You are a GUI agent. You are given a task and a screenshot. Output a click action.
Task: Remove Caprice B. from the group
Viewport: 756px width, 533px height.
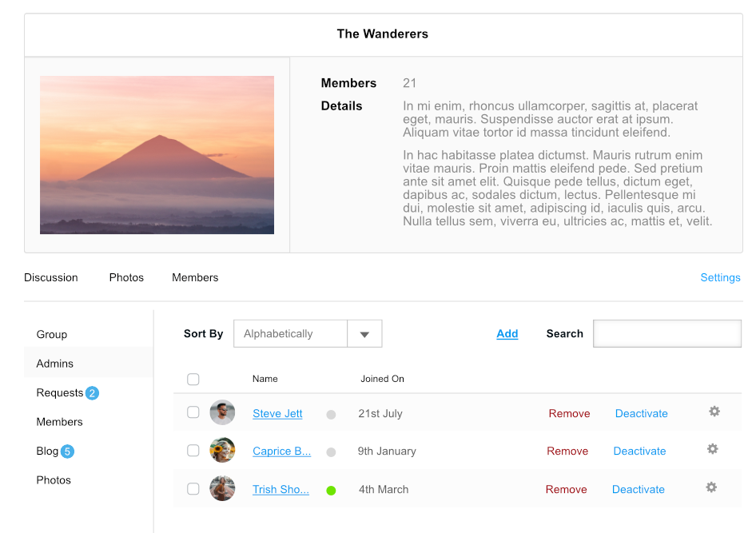point(567,451)
